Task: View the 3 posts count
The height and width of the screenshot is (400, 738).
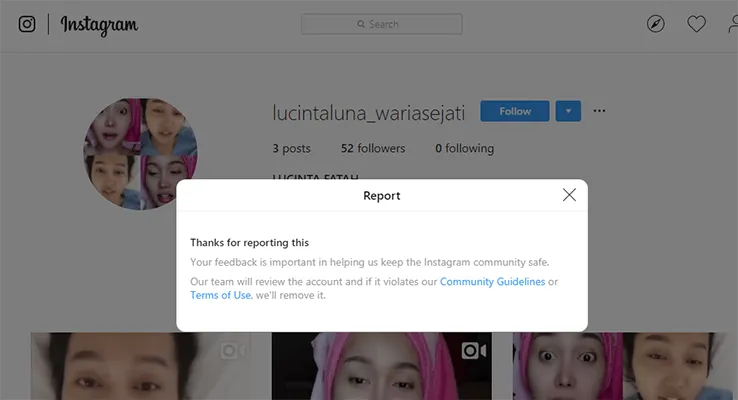Action: pyautogui.click(x=291, y=148)
